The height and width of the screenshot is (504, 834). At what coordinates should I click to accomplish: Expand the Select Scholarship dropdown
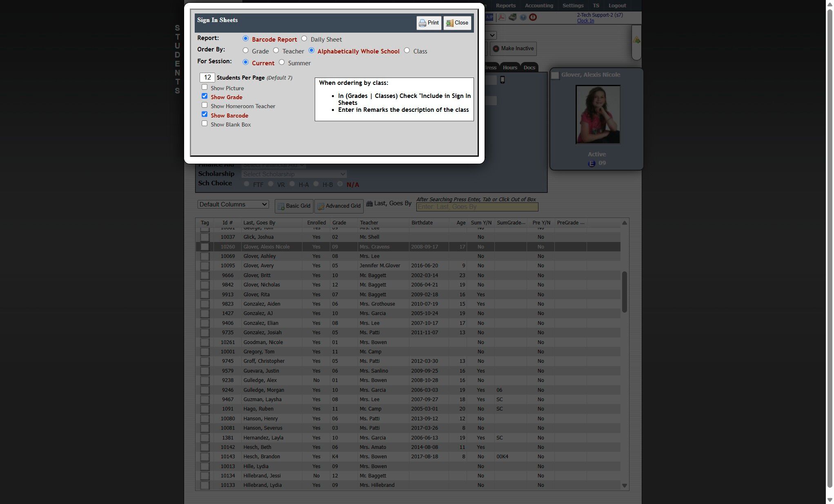coord(294,174)
